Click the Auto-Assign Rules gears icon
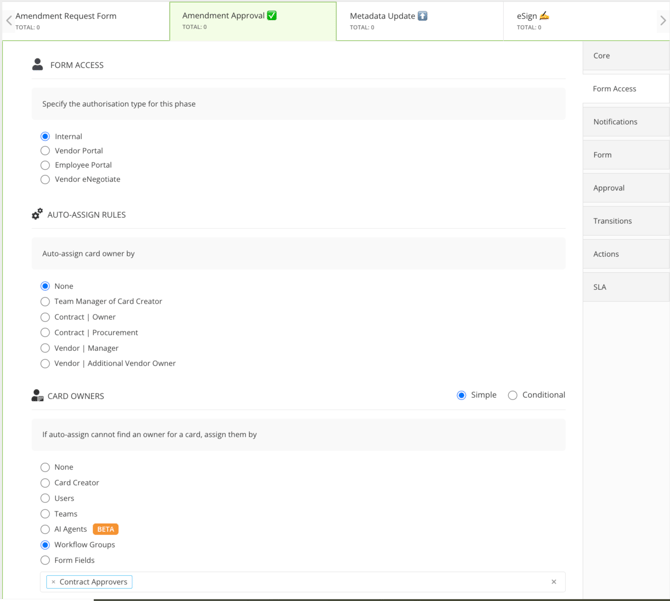The height and width of the screenshot is (601, 670). (x=37, y=214)
